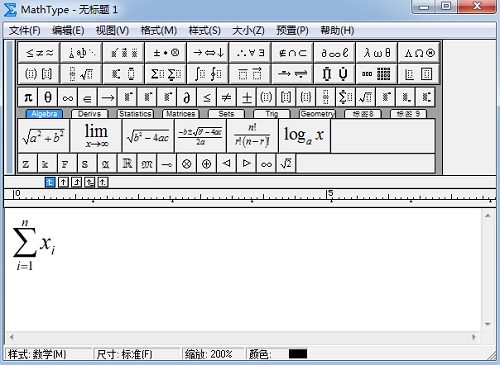Open labeled arrow templates palette
This screenshot has height=365, width=500.
292,74
